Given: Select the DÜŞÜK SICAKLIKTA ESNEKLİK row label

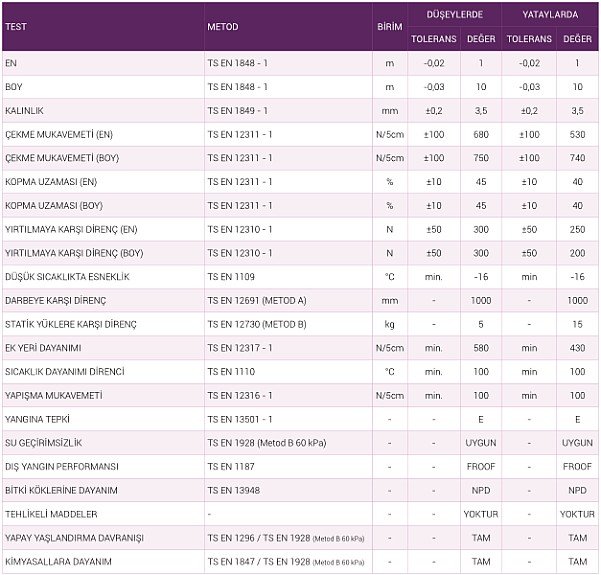Looking at the screenshot, I should pos(68,277).
